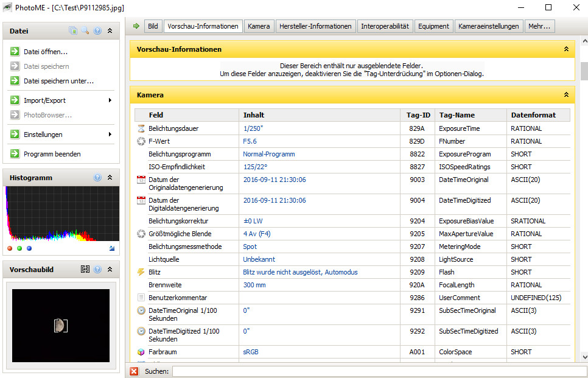Viewport: 588px width, 378px height.
Task: Expand the Import/Export submenu
Action: point(110,100)
